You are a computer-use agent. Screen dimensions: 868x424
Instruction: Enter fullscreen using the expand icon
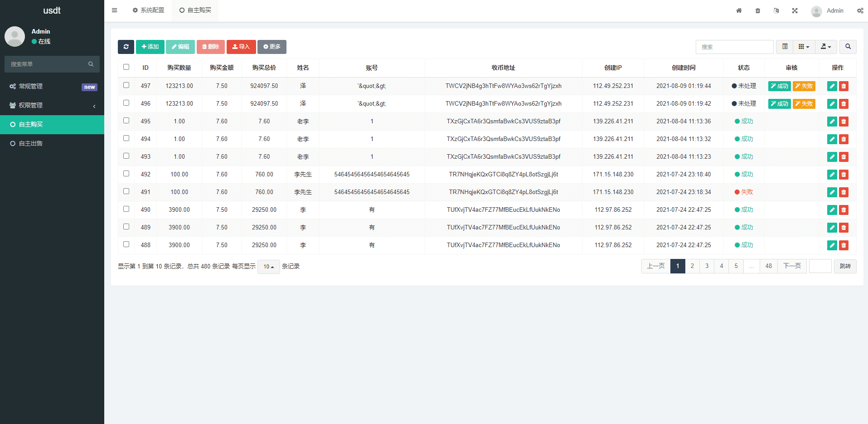[x=795, y=10]
